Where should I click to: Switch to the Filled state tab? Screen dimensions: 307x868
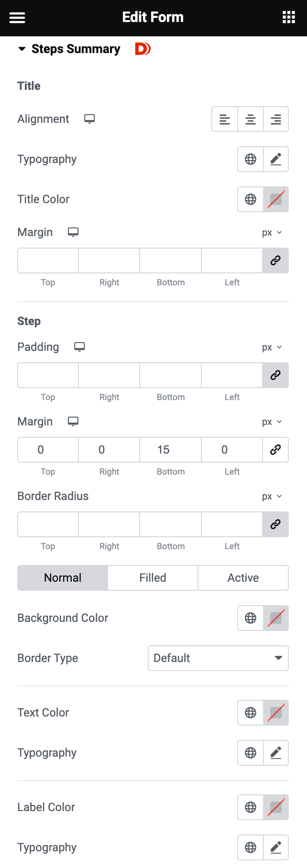click(153, 577)
